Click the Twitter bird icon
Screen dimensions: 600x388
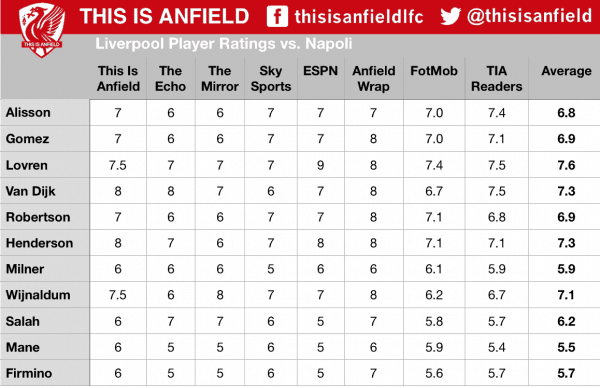pyautogui.click(x=450, y=16)
